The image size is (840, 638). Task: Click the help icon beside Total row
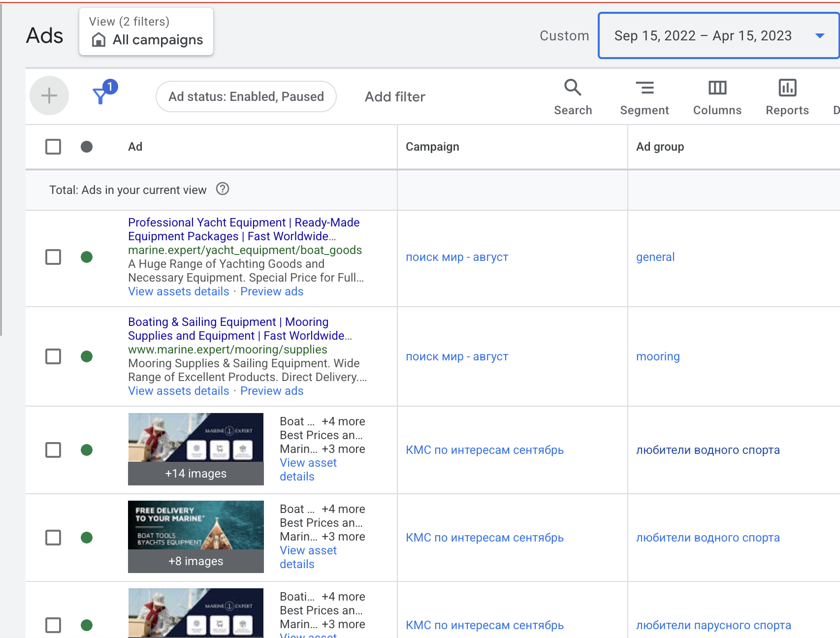(223, 189)
